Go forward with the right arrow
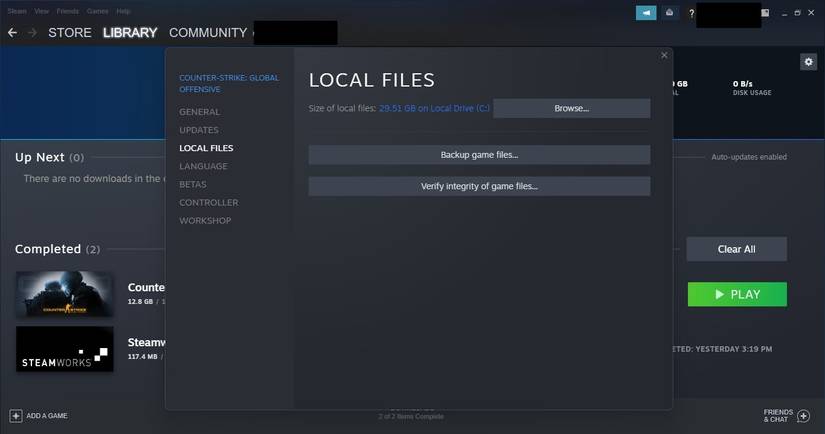This screenshot has height=434, width=825. coord(33,33)
